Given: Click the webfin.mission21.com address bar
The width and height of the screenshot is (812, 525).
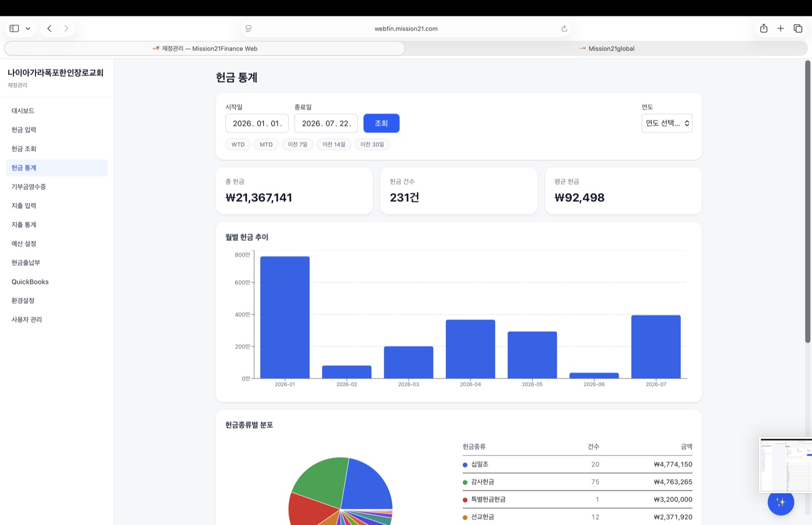Looking at the screenshot, I should [406, 28].
